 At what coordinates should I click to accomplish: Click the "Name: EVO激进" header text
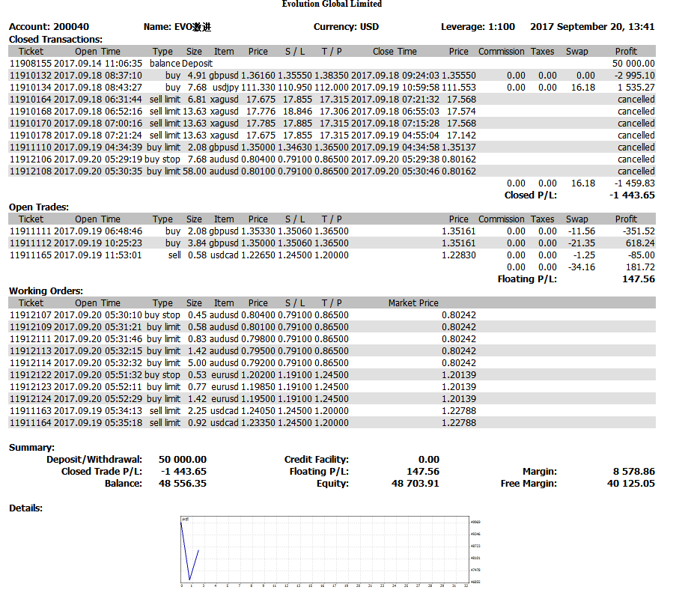click(x=177, y=27)
